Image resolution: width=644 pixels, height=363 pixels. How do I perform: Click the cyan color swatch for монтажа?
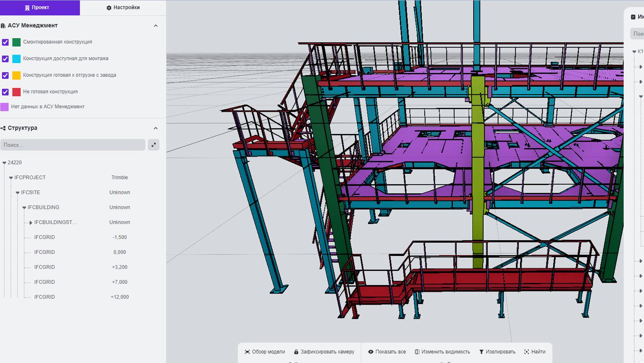[16, 59]
